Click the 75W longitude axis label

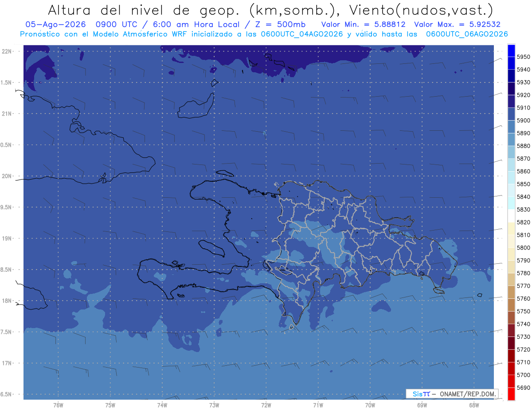110,405
